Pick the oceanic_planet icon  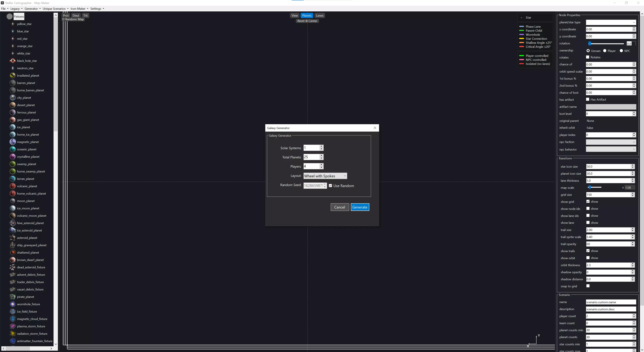click(13, 149)
